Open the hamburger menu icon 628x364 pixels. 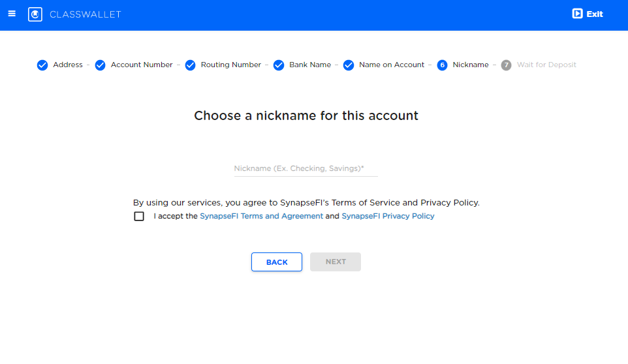(x=12, y=14)
